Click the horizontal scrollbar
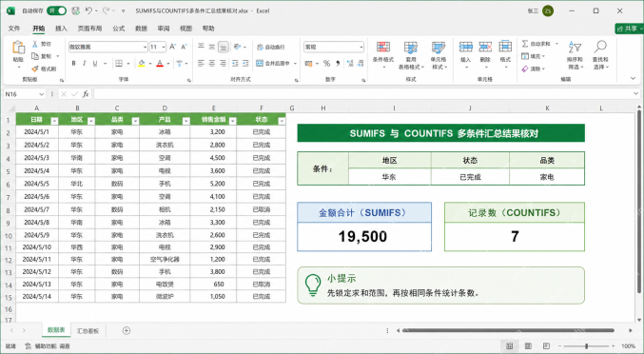This screenshot has width=644, height=354. (508, 330)
